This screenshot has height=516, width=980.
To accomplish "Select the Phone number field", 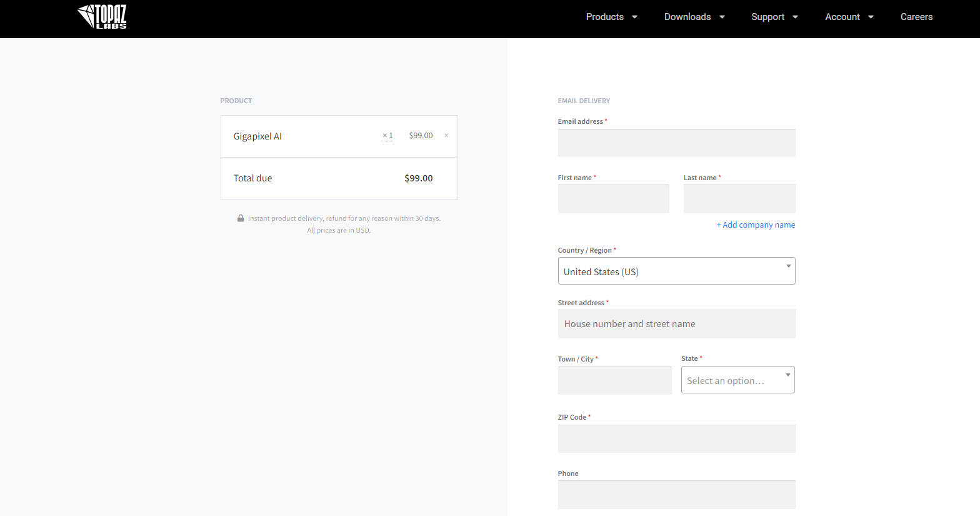I will click(x=676, y=495).
